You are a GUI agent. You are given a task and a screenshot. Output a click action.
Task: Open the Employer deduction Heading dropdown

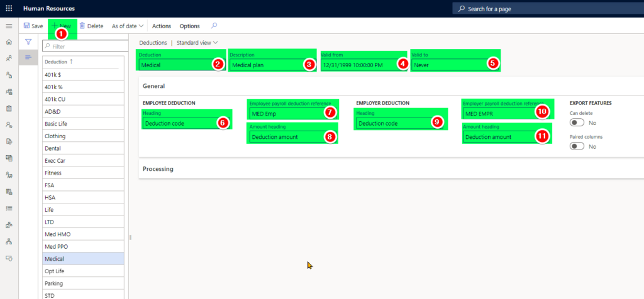point(399,123)
